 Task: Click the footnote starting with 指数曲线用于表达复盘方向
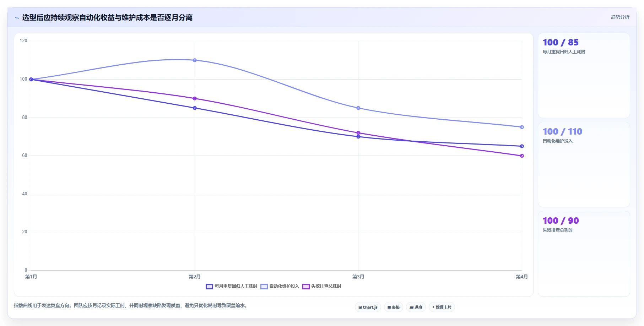tap(131, 306)
